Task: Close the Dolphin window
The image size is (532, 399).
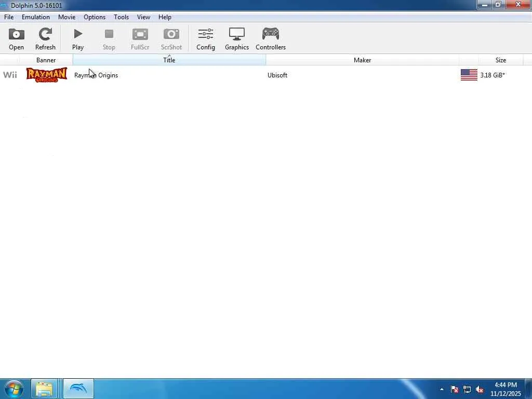Action: (518, 5)
